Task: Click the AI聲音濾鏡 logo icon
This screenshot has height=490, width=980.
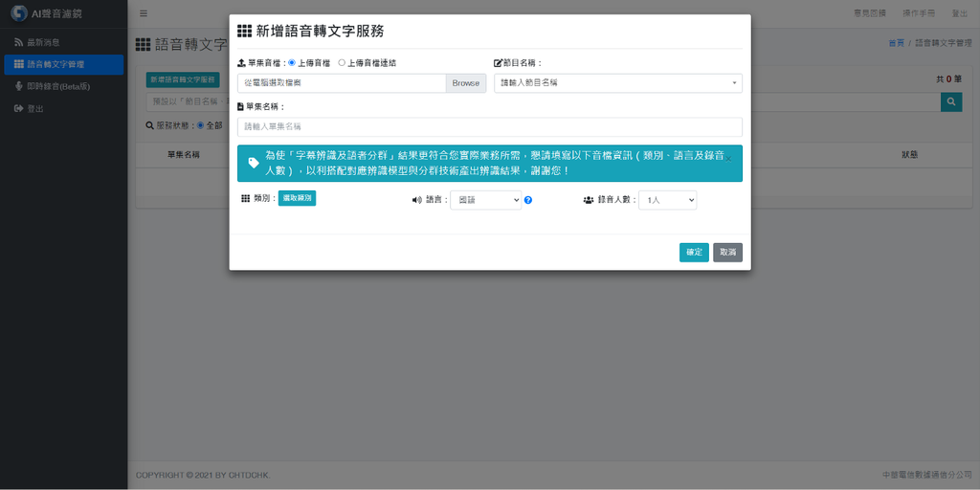Action: [x=19, y=13]
